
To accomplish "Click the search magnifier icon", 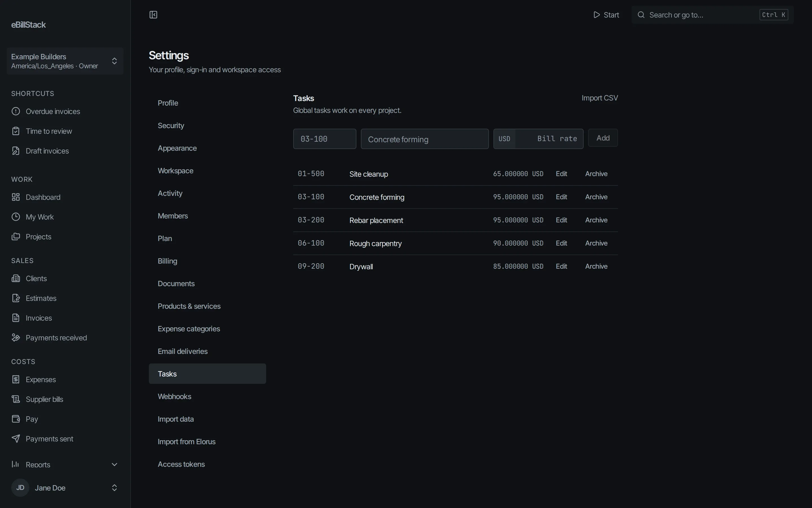I will [641, 15].
